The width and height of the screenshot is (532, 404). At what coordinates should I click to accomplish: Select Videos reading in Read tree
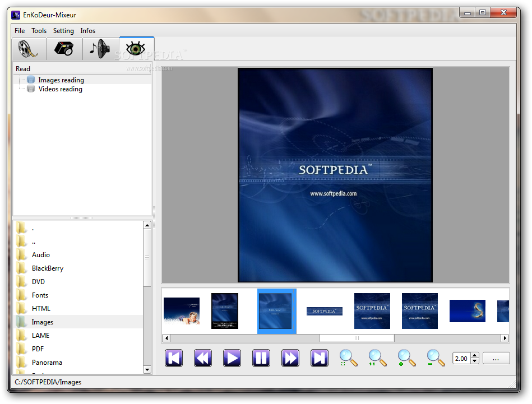coord(61,89)
